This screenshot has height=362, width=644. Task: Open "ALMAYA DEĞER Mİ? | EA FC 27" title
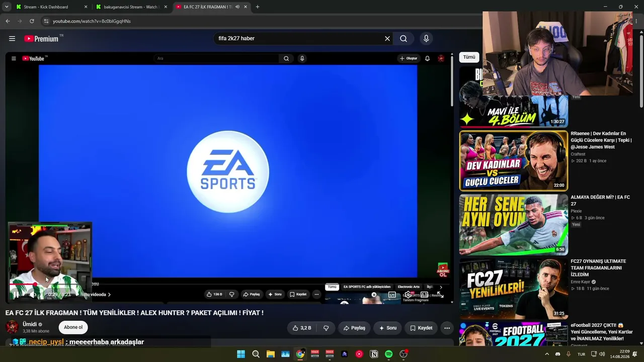(x=600, y=201)
